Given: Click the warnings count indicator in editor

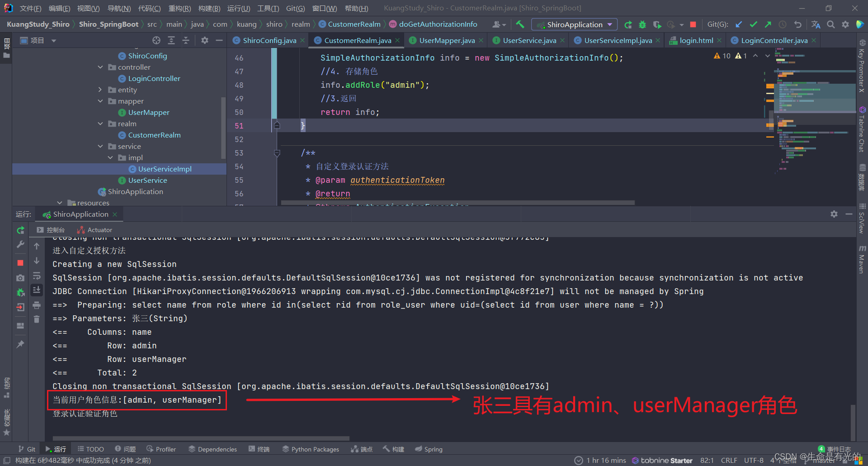Looking at the screenshot, I should pyautogui.click(x=730, y=56).
